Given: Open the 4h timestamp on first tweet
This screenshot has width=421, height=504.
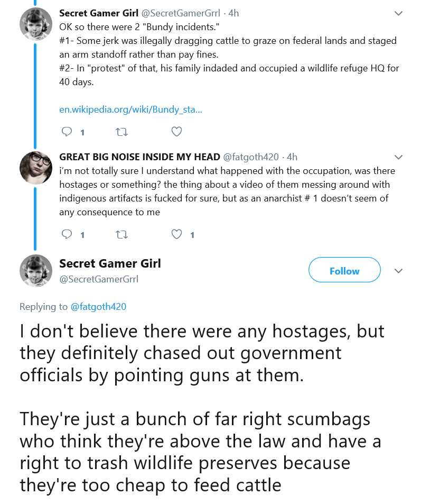Looking at the screenshot, I should point(233,13).
